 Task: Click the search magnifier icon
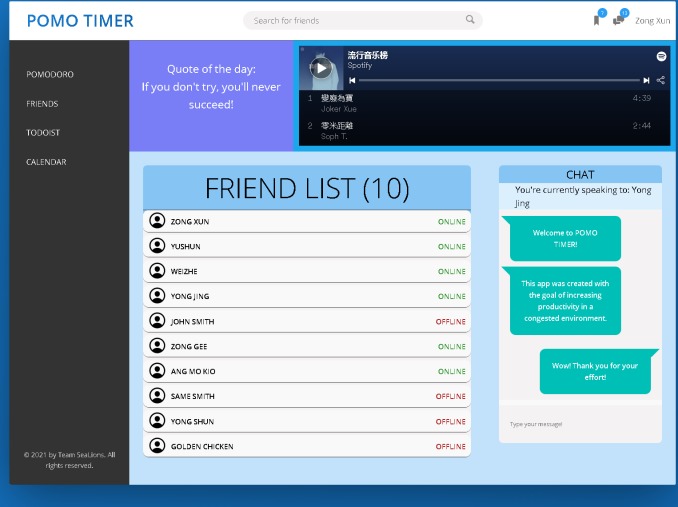(470, 19)
